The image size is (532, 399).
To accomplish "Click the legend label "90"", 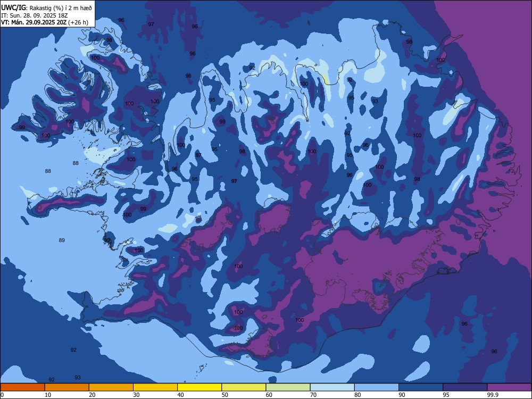I will 402,395.
